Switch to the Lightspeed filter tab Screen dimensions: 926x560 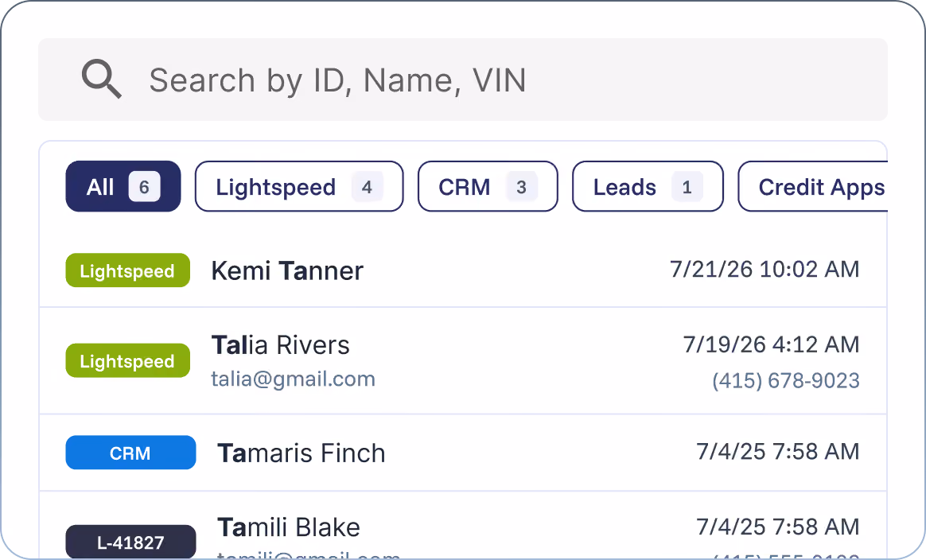coord(299,186)
